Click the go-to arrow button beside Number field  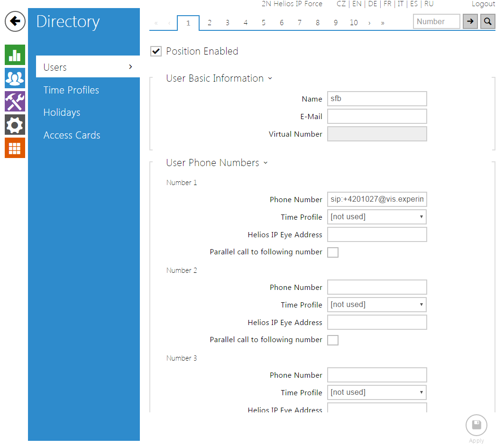[x=470, y=21]
